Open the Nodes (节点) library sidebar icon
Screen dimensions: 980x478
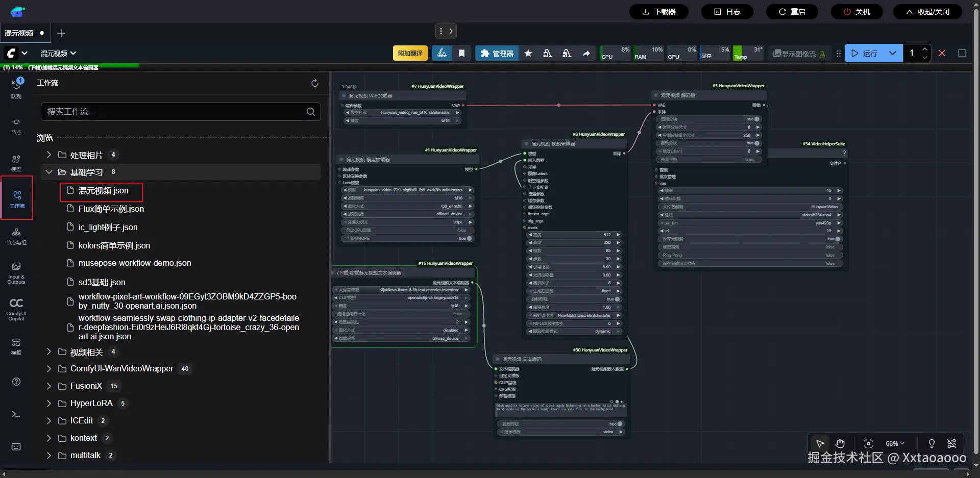coord(16,126)
